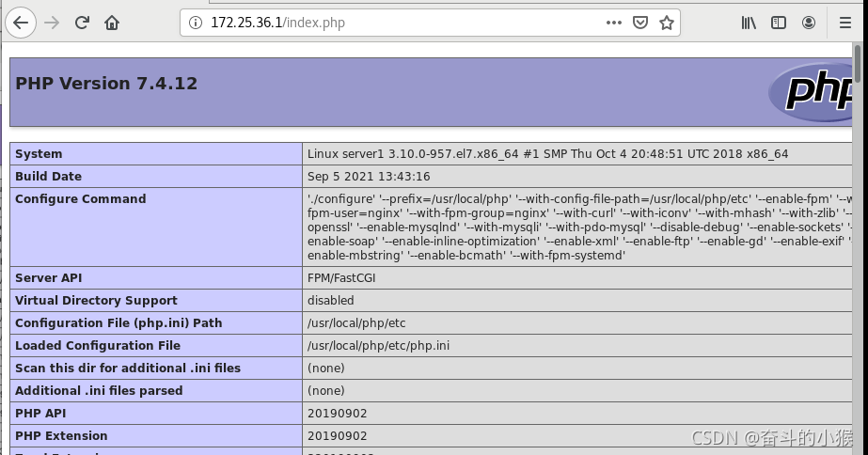The width and height of the screenshot is (868, 455).
Task: Click the 'PHP API' label
Action: 40,414
